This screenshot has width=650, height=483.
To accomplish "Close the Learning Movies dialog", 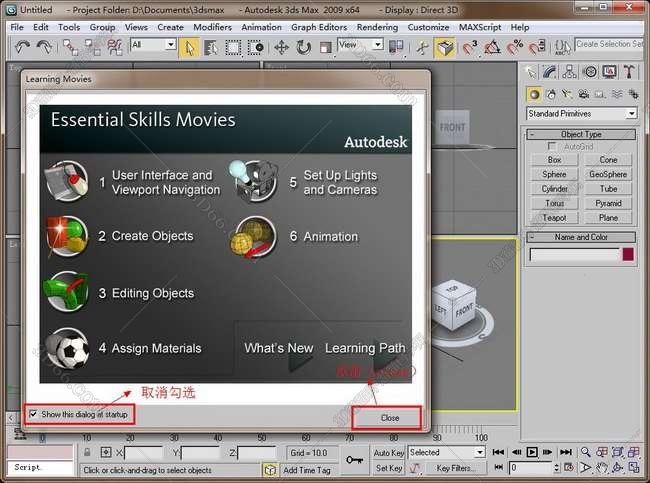I will (x=390, y=418).
